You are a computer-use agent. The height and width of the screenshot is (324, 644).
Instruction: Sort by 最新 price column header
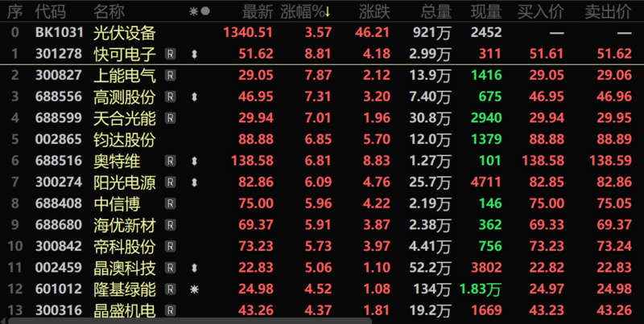pos(258,12)
